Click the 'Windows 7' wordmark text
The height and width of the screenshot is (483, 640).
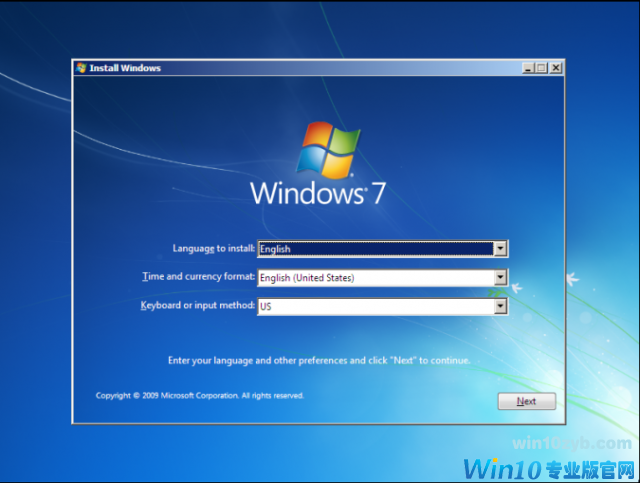pyautogui.click(x=318, y=193)
